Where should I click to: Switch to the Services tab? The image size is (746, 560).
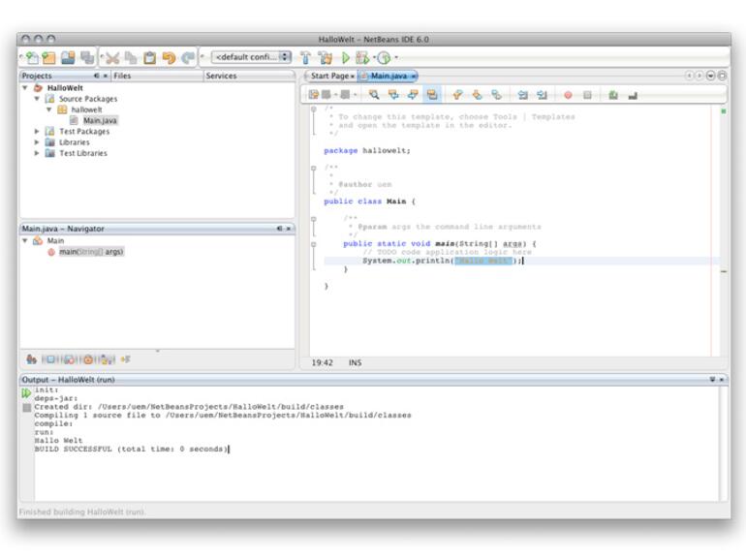pyautogui.click(x=220, y=76)
